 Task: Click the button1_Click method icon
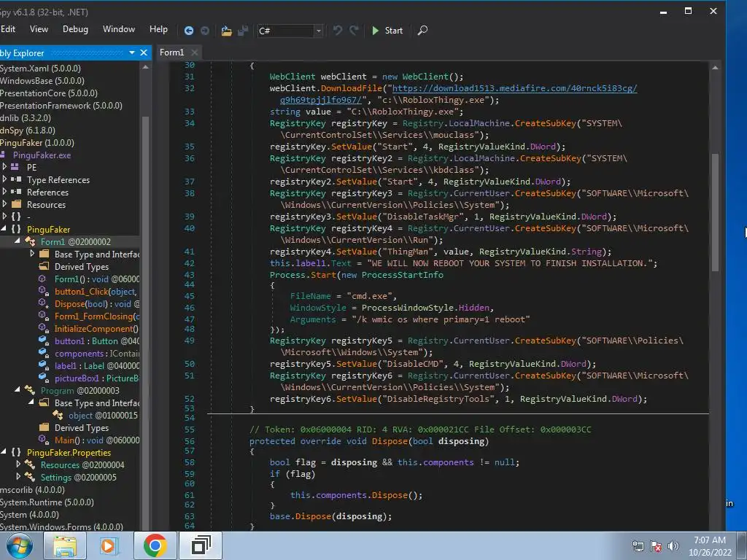(x=43, y=292)
